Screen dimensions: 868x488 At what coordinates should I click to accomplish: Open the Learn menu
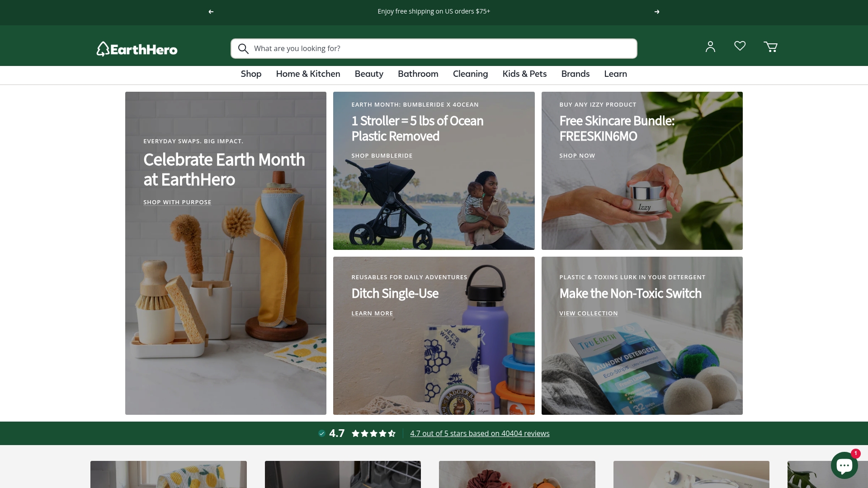pos(615,74)
